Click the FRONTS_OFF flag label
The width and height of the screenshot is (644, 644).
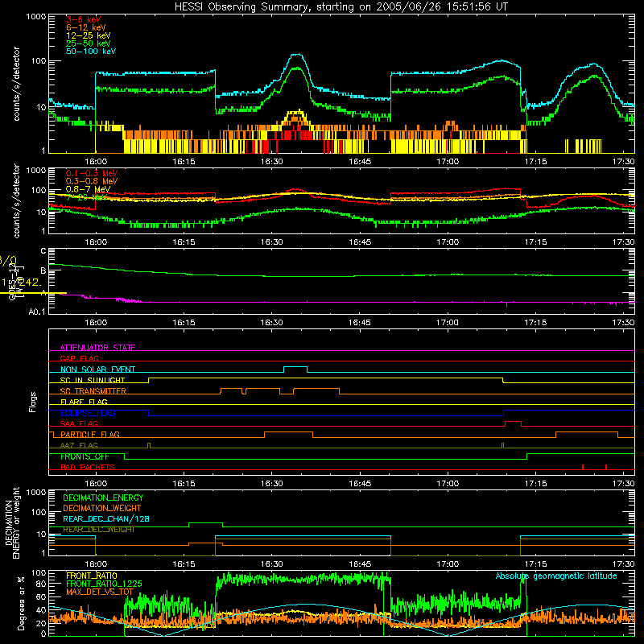[x=85, y=456]
